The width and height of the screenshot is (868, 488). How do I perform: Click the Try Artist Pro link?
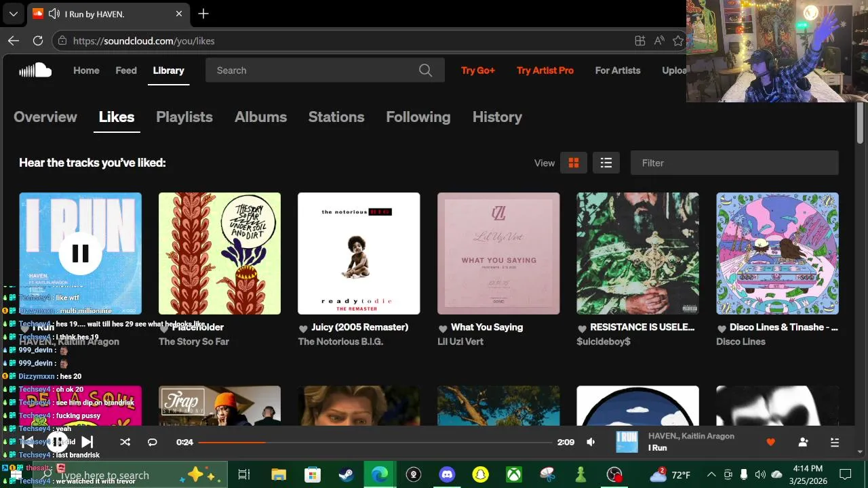pyautogui.click(x=545, y=70)
